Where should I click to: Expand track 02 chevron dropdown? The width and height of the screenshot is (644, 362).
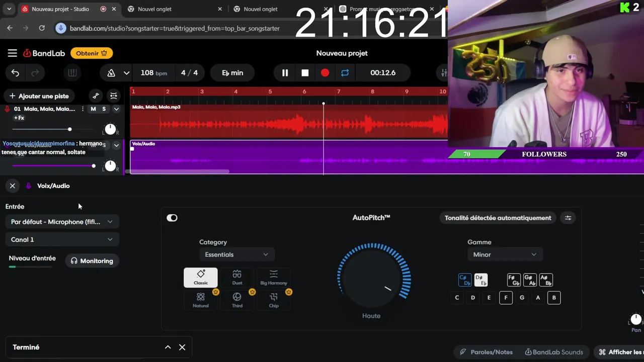(x=116, y=145)
